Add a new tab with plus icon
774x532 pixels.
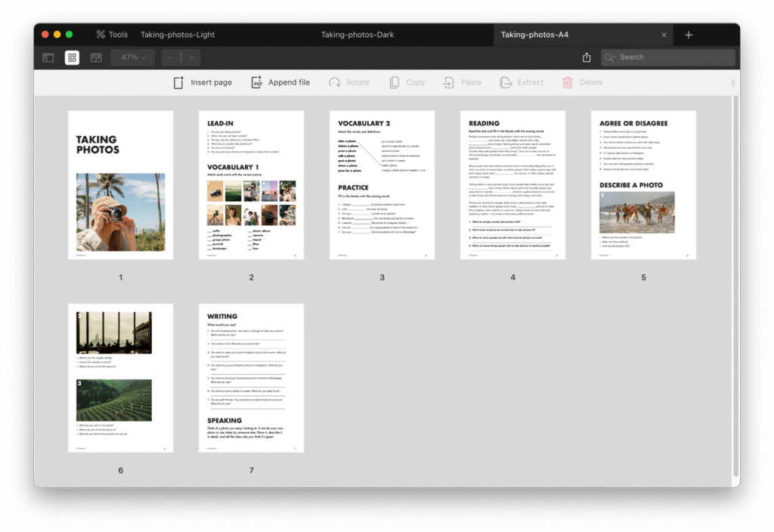[688, 35]
